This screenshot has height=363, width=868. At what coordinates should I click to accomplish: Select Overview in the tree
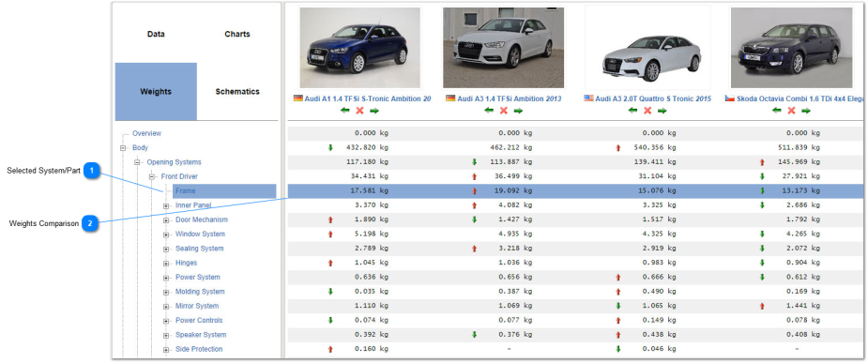click(x=146, y=133)
